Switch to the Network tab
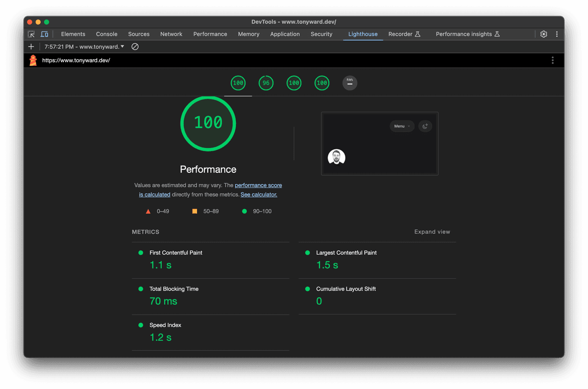Viewport: 588px width, 389px height. point(171,34)
